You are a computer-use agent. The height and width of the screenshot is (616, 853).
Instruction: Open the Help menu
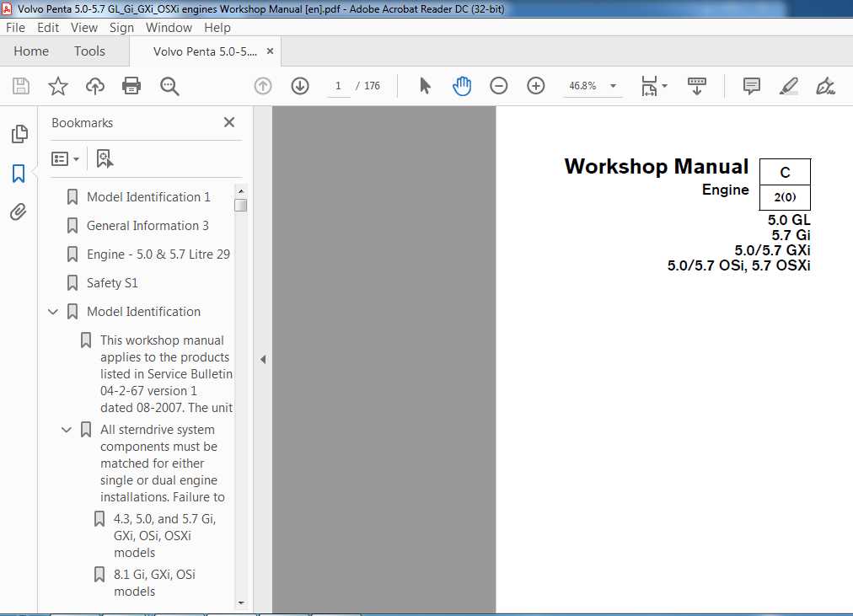pos(217,27)
